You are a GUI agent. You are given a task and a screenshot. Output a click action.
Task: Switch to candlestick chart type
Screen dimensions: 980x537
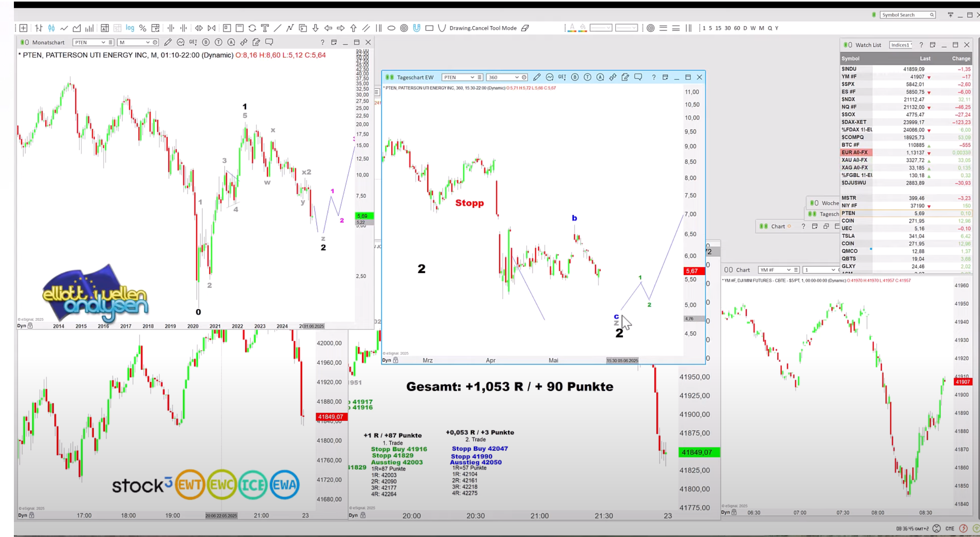[51, 28]
